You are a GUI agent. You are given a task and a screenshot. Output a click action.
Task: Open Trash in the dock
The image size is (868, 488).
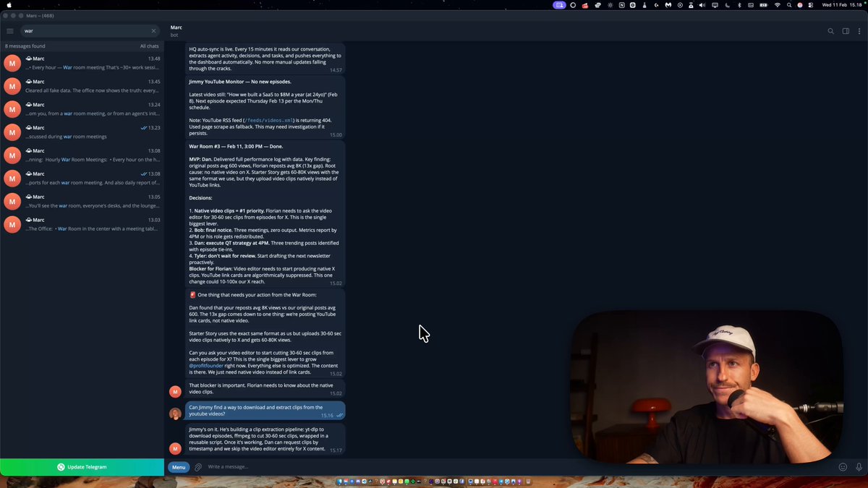[x=529, y=481]
